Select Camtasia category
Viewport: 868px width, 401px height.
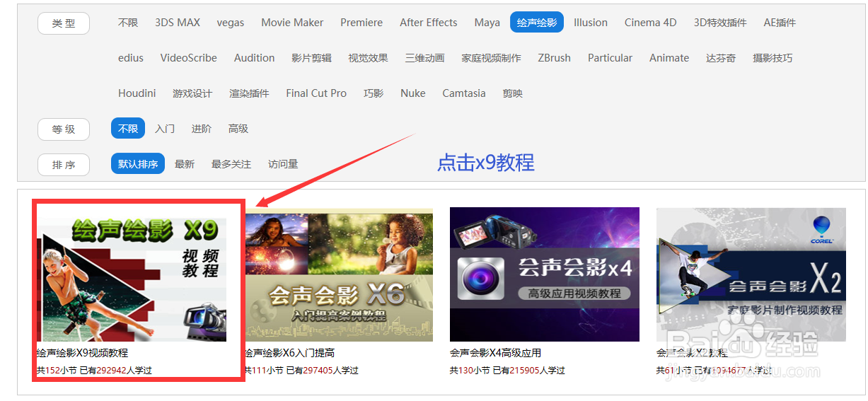pos(464,93)
